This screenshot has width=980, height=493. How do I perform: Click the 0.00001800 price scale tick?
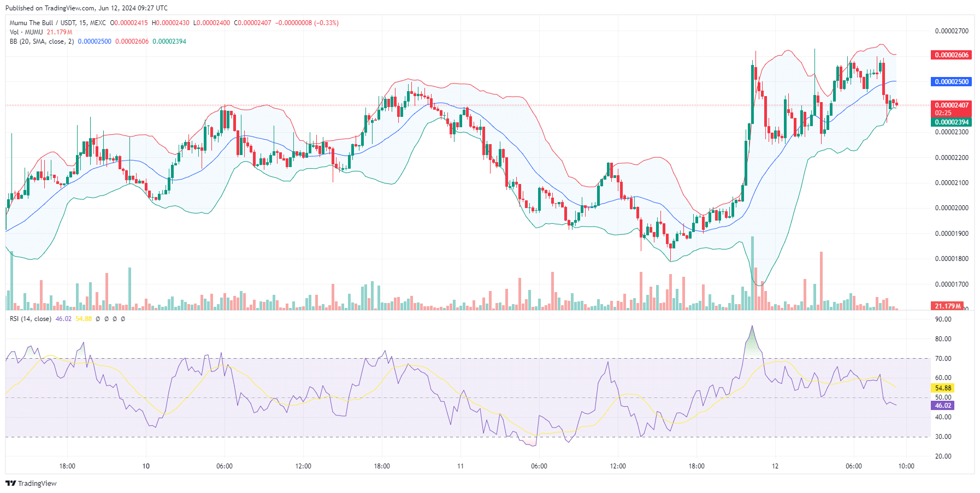click(952, 259)
